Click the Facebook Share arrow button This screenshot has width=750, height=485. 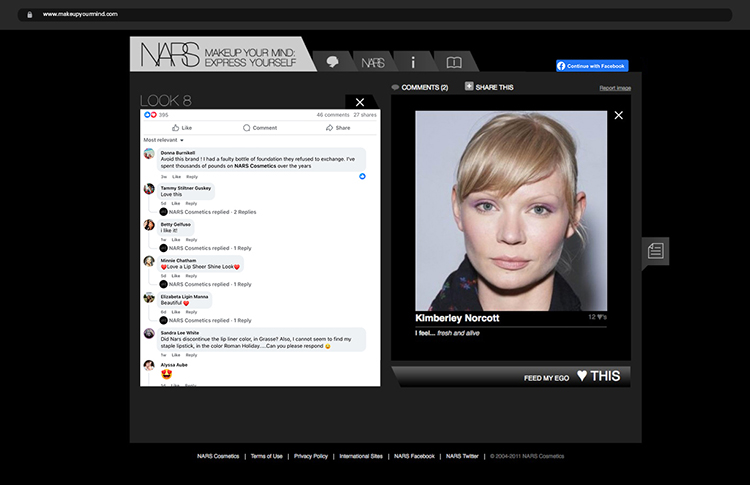[x=337, y=128]
